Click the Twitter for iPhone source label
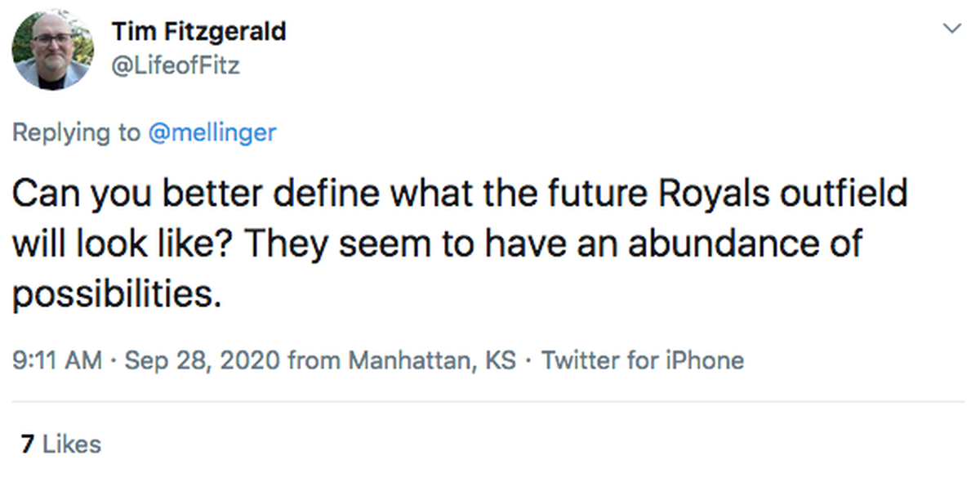980x478 pixels. coord(643,360)
